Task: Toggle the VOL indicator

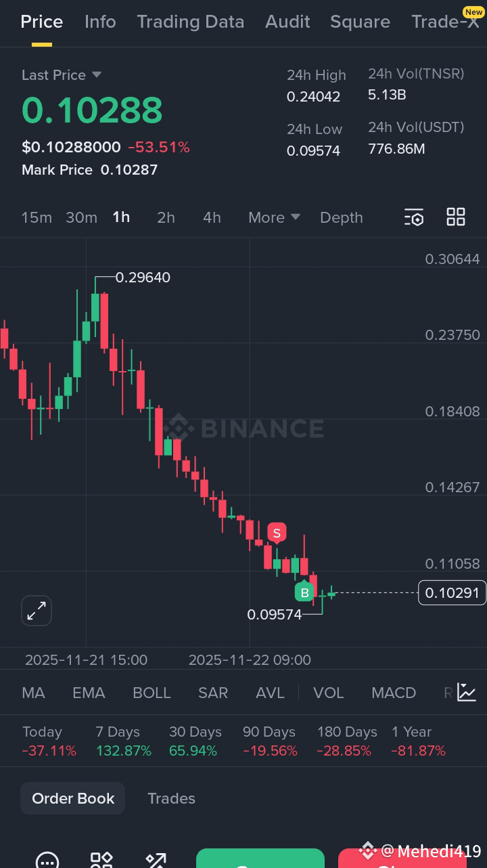Action: click(329, 693)
